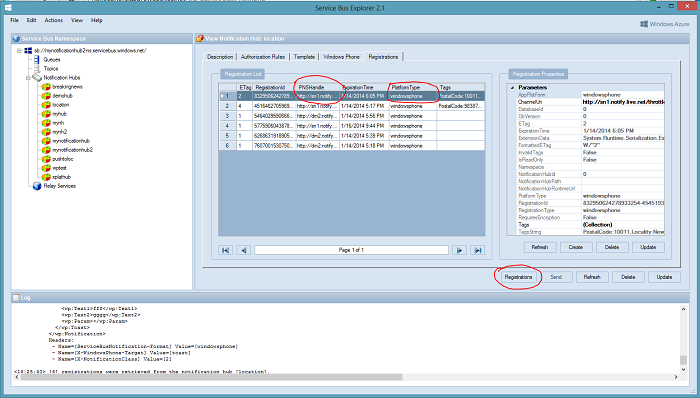Go to first page of registrations
This screenshot has width=700, height=398.
coord(225,250)
